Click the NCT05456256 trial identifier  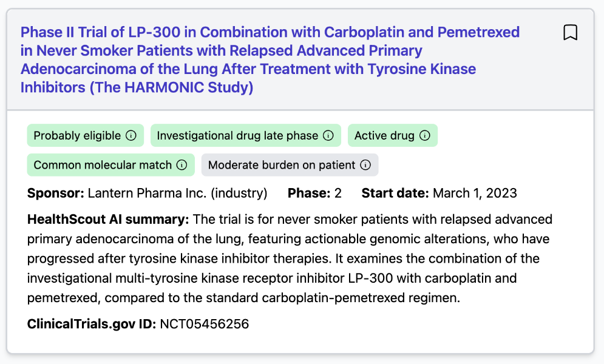click(x=205, y=324)
